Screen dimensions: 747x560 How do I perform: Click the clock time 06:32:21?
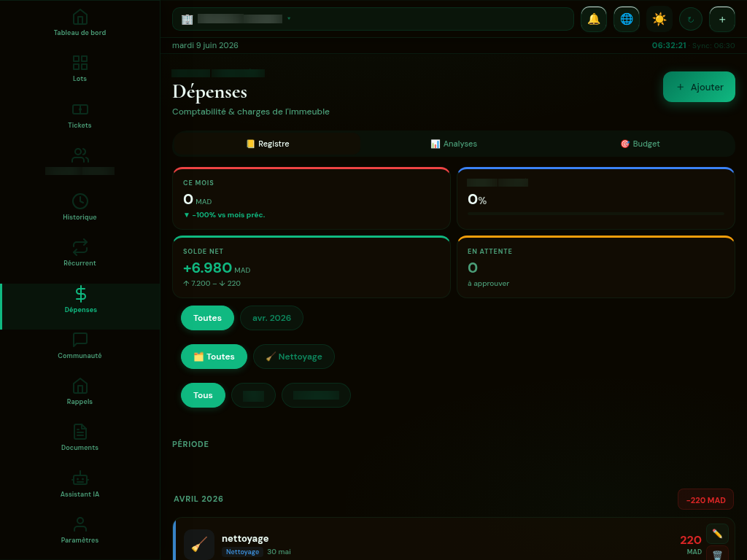(669, 45)
